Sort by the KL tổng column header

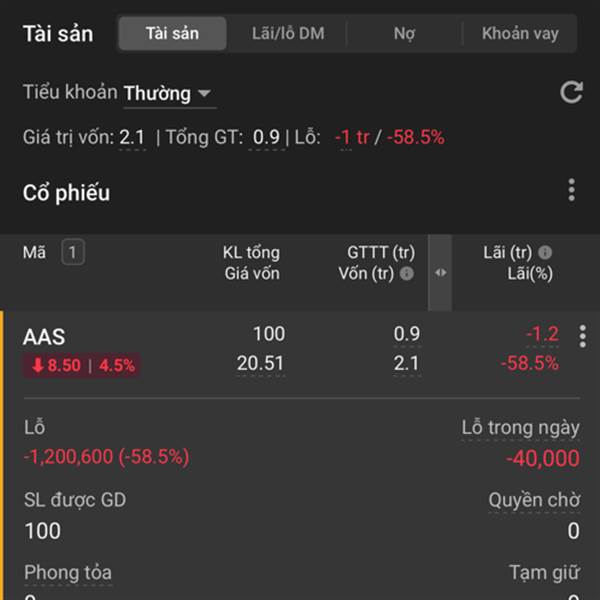tap(250, 253)
